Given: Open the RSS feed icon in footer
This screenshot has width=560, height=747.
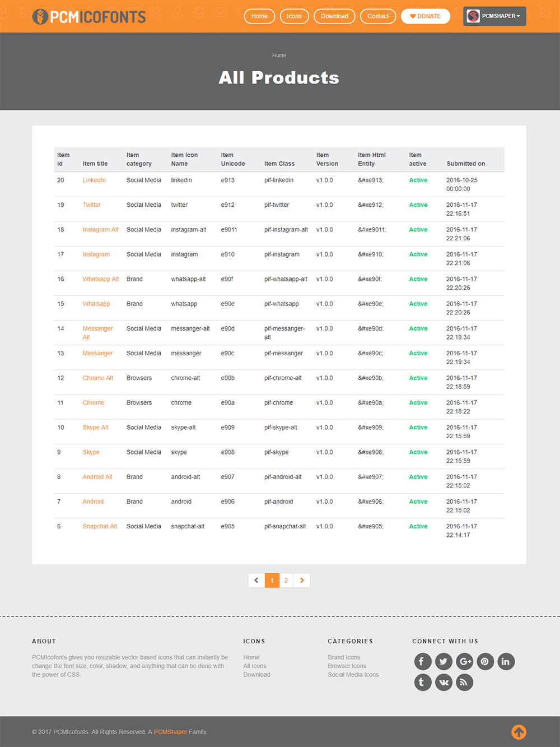Looking at the screenshot, I should tap(464, 682).
